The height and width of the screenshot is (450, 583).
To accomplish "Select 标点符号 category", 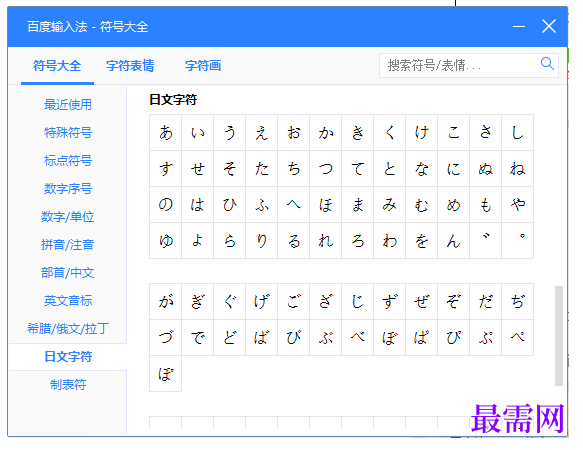I will tap(68, 161).
